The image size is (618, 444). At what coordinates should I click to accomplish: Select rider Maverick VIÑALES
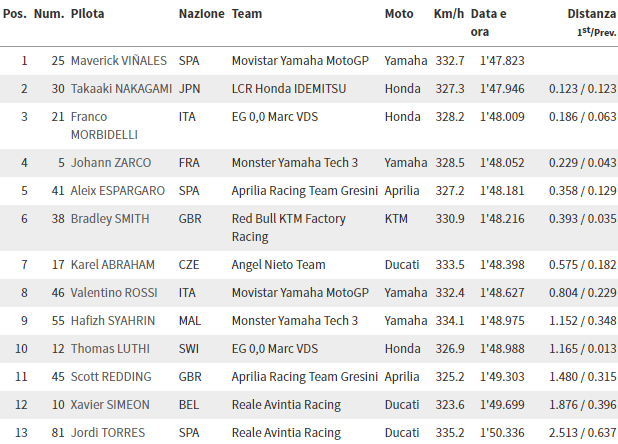(x=118, y=60)
